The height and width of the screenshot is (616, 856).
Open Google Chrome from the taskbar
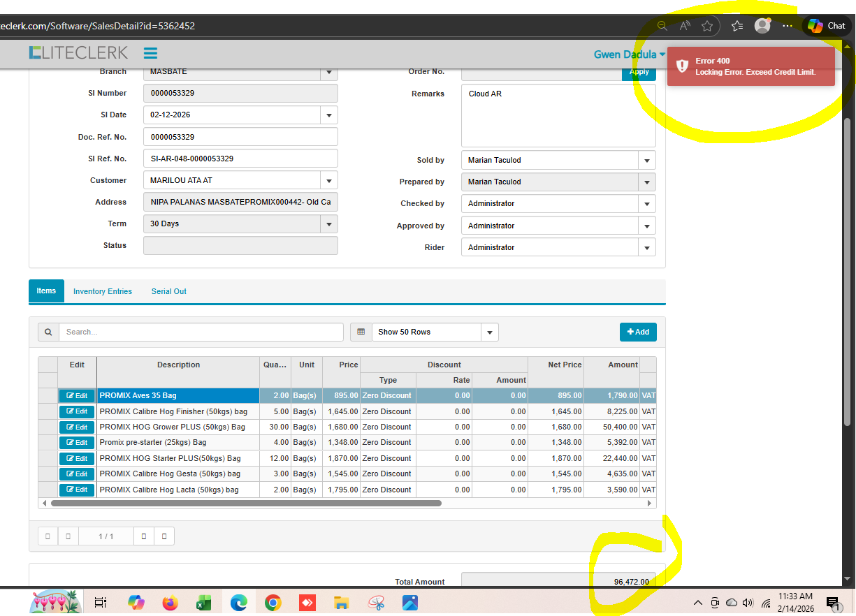(273, 603)
